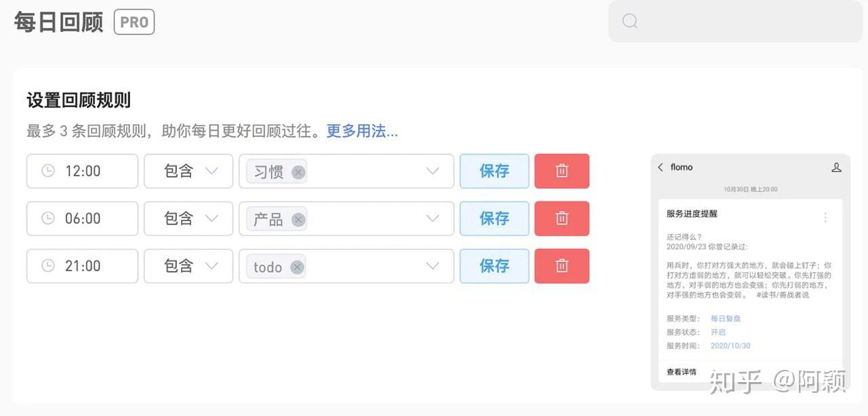Delete the 产品 rule with the trash icon

(x=561, y=219)
